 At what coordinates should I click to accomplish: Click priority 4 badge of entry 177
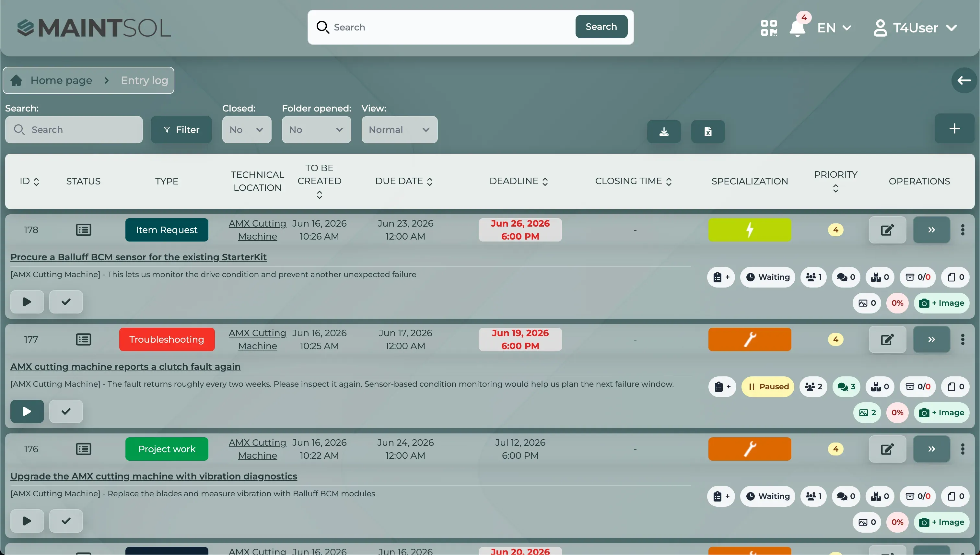[x=835, y=340]
